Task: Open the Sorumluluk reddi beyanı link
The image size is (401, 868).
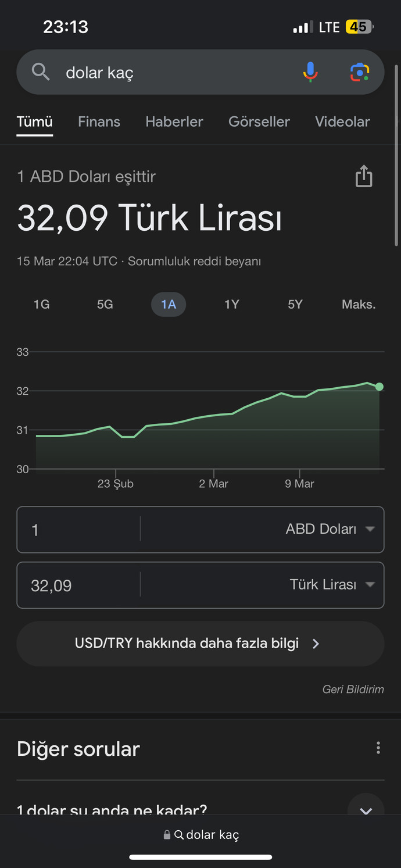Action: [194, 261]
